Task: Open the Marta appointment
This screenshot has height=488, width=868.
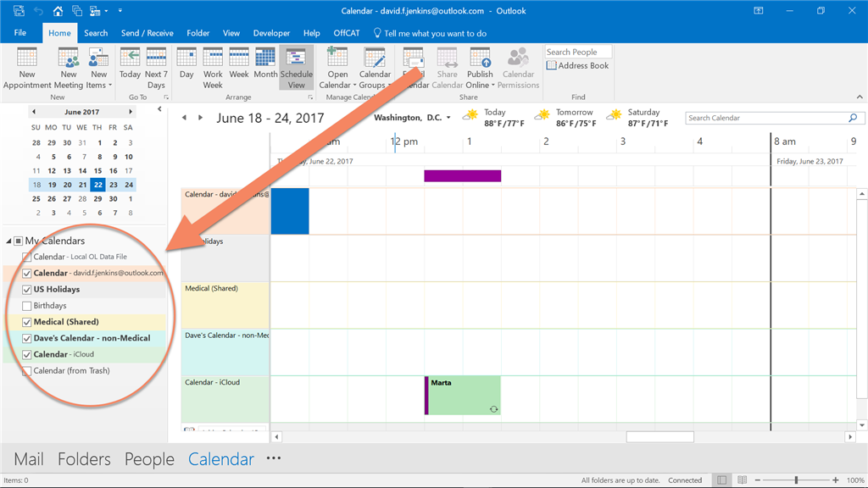Action: point(462,395)
